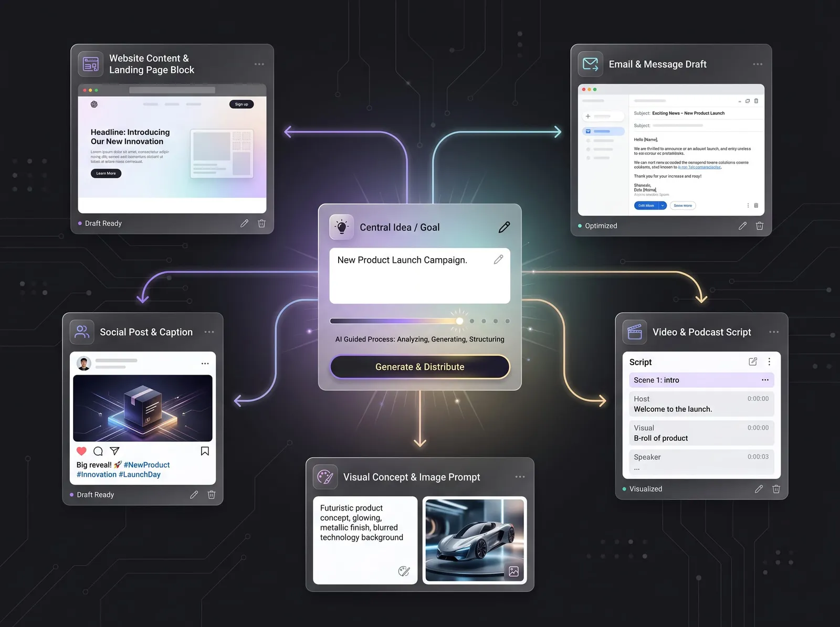Click the pencil inside the campaign text box
Screen dimensions: 840x627
[498, 259]
